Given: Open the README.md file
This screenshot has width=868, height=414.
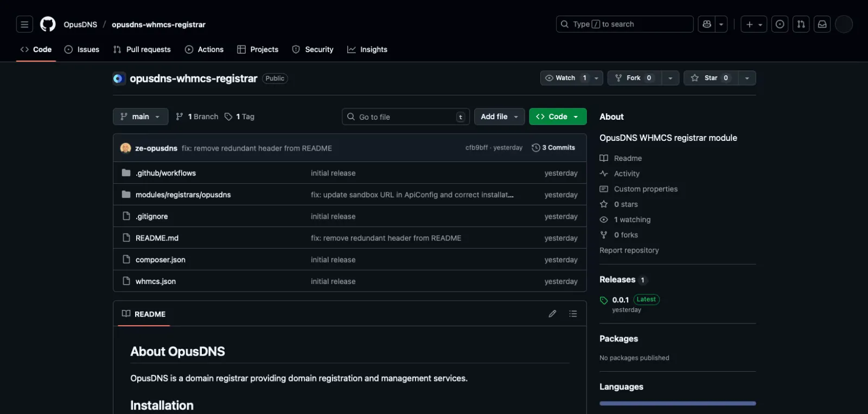Looking at the screenshot, I should click(157, 238).
